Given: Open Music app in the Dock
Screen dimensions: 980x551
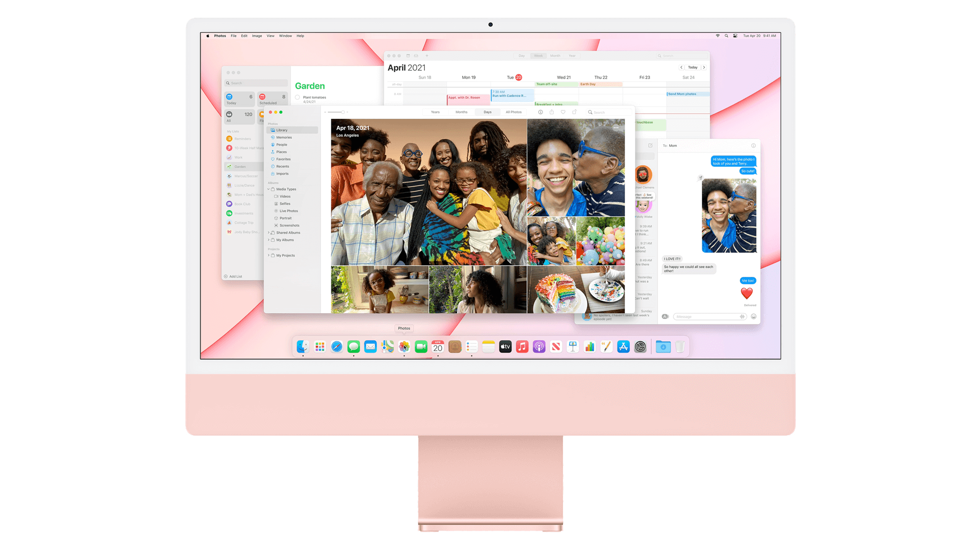Looking at the screenshot, I should click(x=522, y=347).
